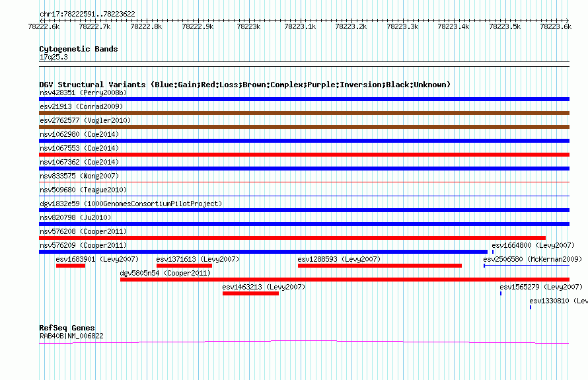Open the nsv509680 (Teague2010) variant label
Screen dimensions: 588x380
(x=83, y=190)
